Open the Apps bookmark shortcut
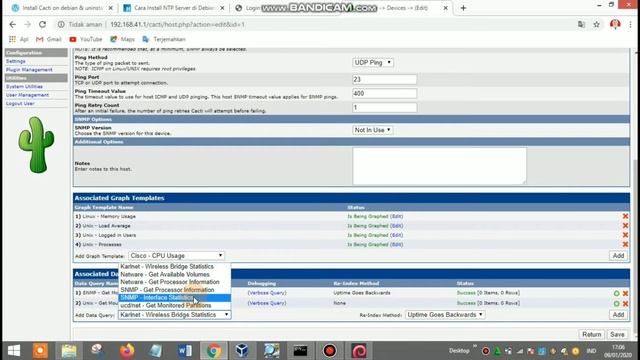The image size is (640, 360). pyautogui.click(x=18, y=39)
